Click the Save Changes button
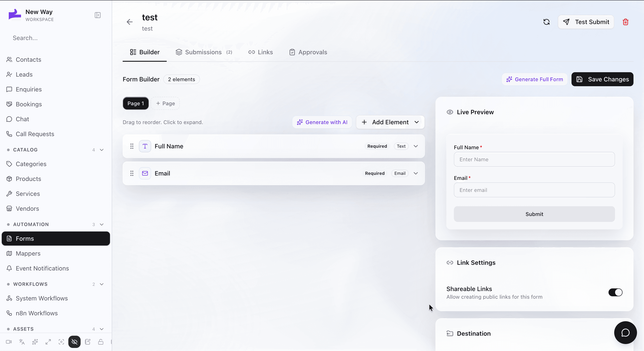644x351 pixels. tap(602, 79)
